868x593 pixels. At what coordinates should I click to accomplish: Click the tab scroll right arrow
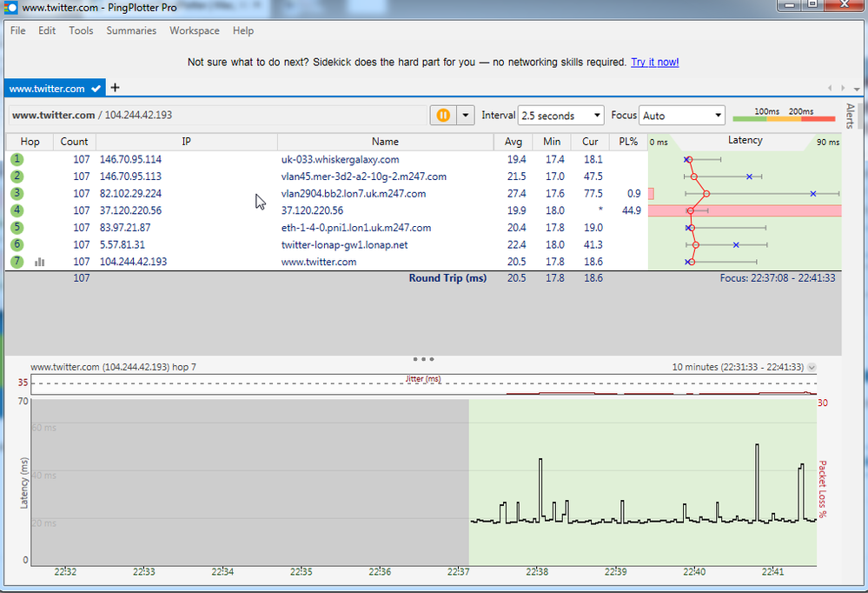click(841, 88)
